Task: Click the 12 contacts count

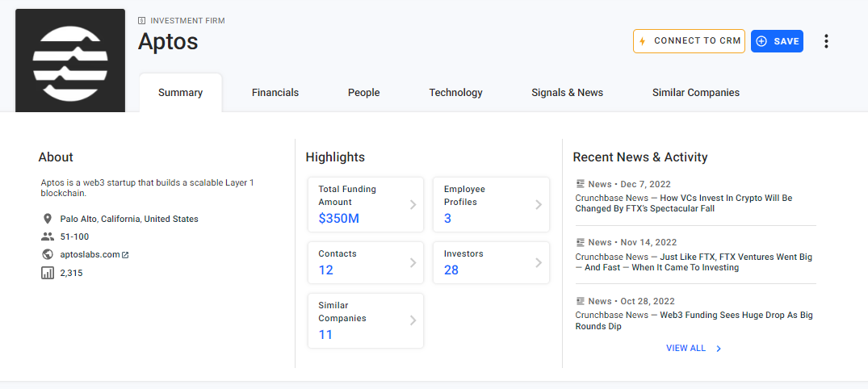Action: (325, 270)
